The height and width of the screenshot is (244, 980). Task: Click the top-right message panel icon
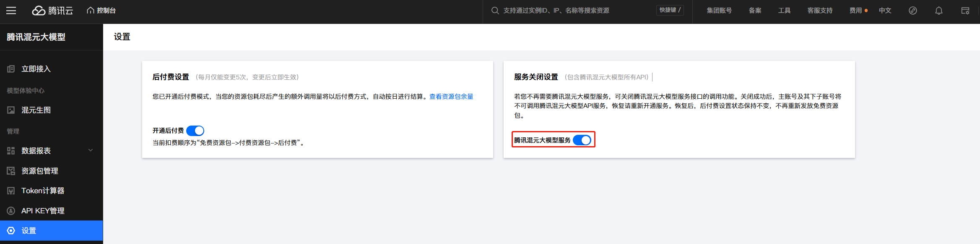[x=965, y=10]
